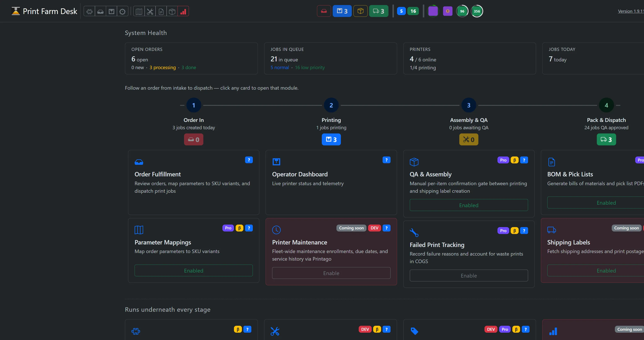
Task: Open the Printers health card
Action: click(470, 58)
